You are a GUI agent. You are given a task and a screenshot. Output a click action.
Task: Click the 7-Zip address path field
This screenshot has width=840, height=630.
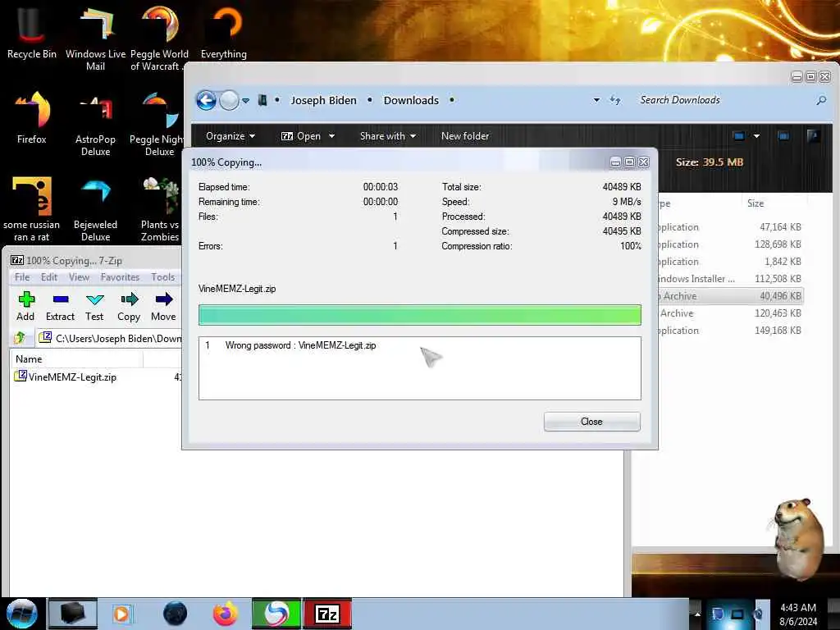coord(110,338)
